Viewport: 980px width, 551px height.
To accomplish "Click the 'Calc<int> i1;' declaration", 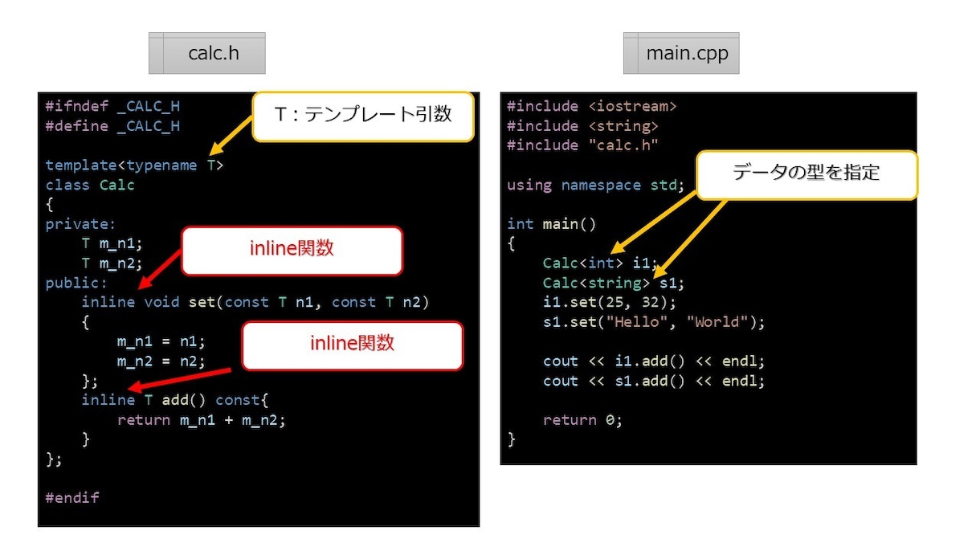I will [x=600, y=263].
